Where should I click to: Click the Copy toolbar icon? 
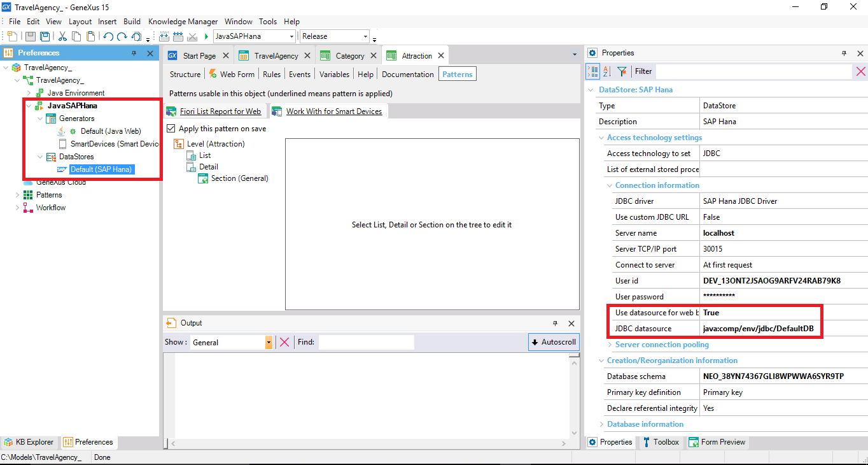(x=77, y=37)
